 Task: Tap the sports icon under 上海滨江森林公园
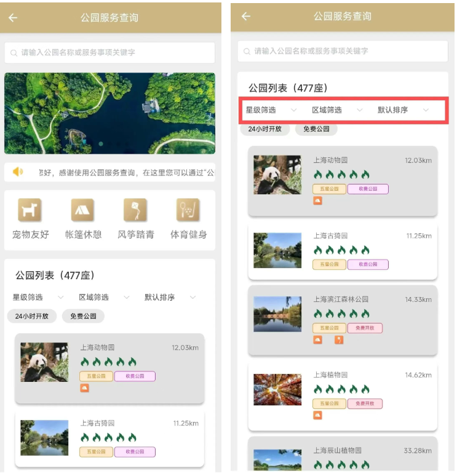coord(338,339)
